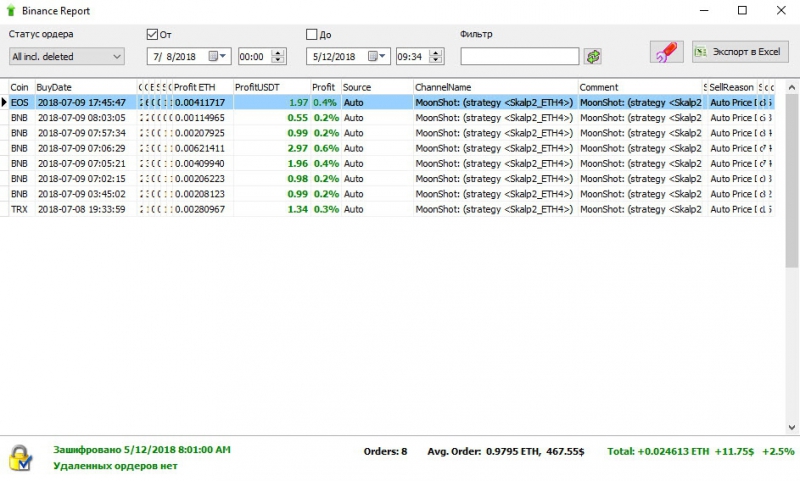
Task: Select BNB order dated 2018-07-09 08:03:05
Action: [392, 118]
